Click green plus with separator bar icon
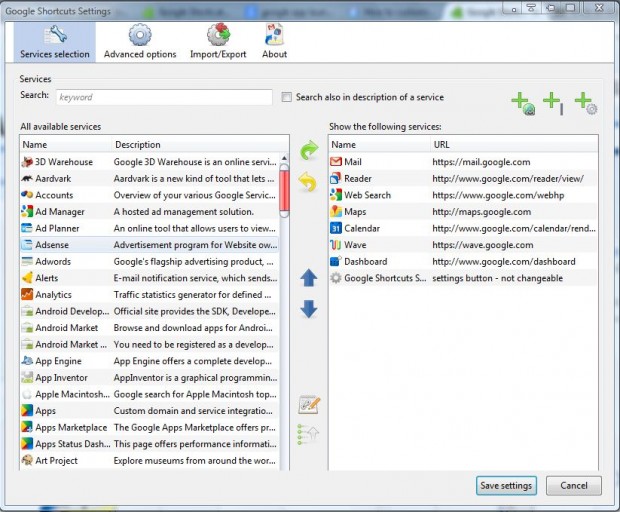Viewport: 620px width, 512px height. point(553,104)
